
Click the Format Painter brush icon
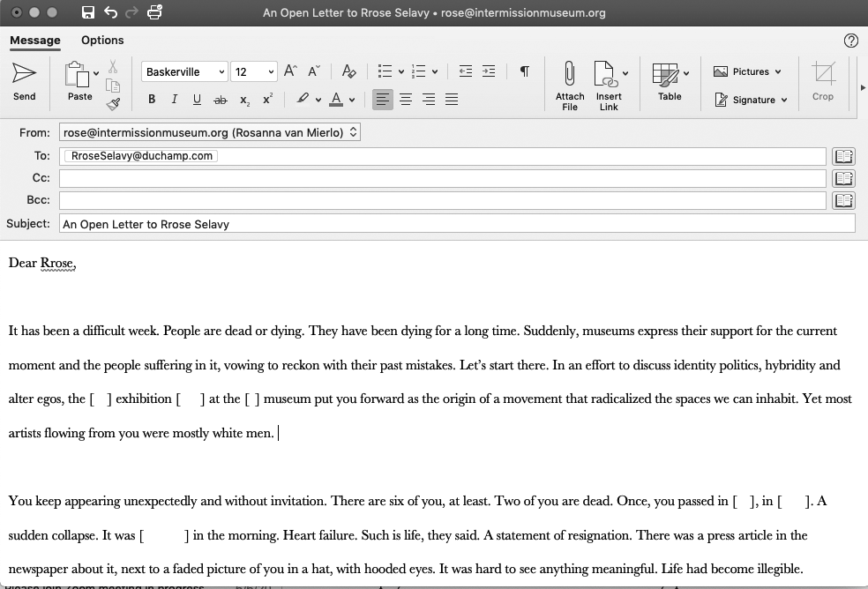(113, 104)
